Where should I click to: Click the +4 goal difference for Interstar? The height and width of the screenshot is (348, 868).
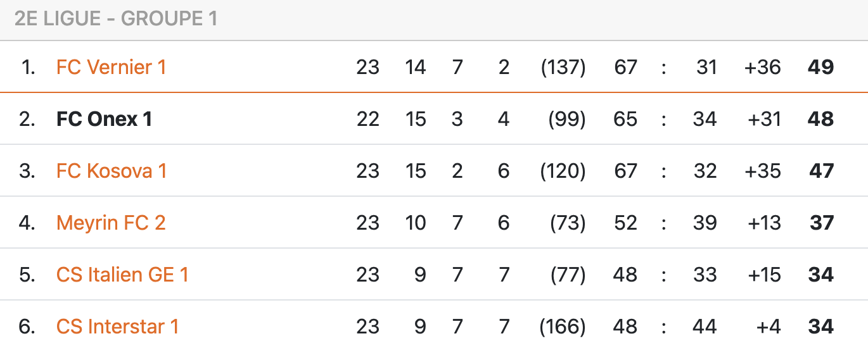769,326
